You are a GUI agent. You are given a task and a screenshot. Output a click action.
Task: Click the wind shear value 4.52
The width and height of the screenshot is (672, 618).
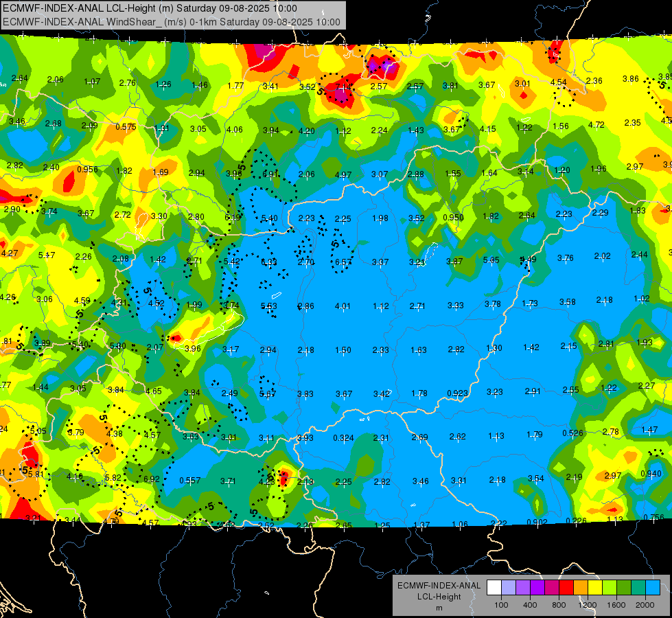[x=157, y=304]
